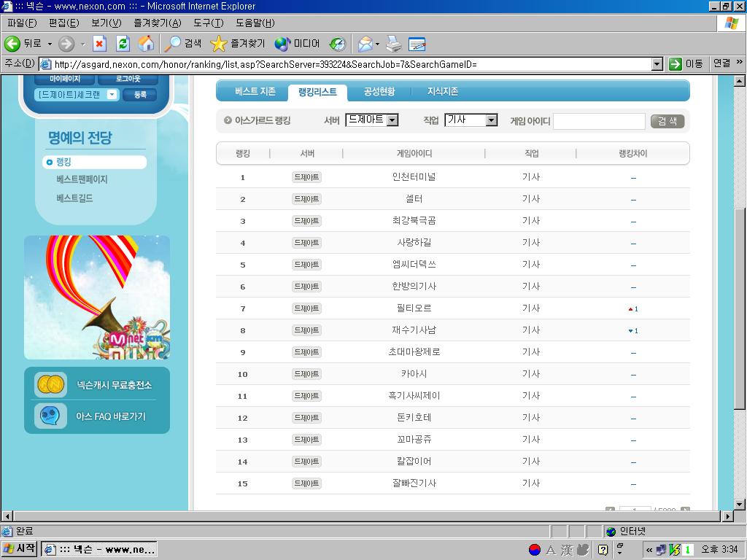Go to the Home page icon
The height and width of the screenshot is (560, 747).
[x=146, y=44]
